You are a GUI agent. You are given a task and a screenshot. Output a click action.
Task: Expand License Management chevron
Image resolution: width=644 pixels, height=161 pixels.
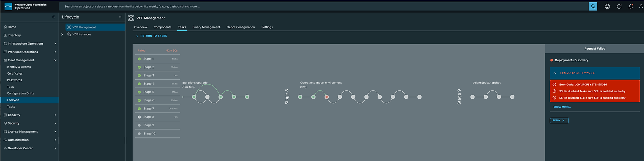(55, 132)
